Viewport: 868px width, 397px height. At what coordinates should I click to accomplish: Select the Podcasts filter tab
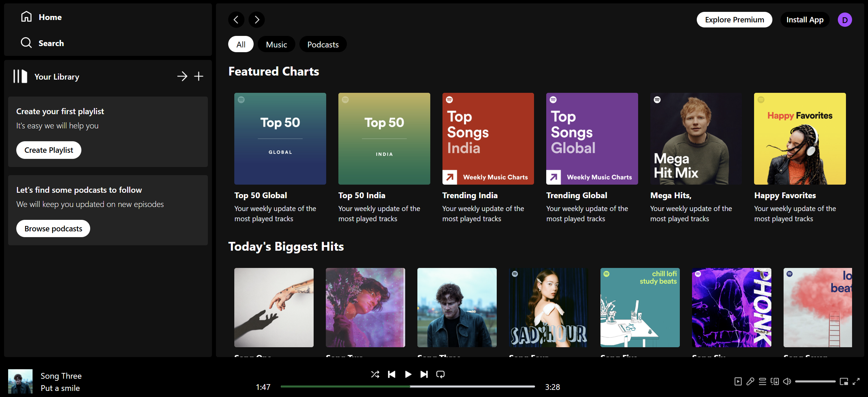[x=323, y=44]
